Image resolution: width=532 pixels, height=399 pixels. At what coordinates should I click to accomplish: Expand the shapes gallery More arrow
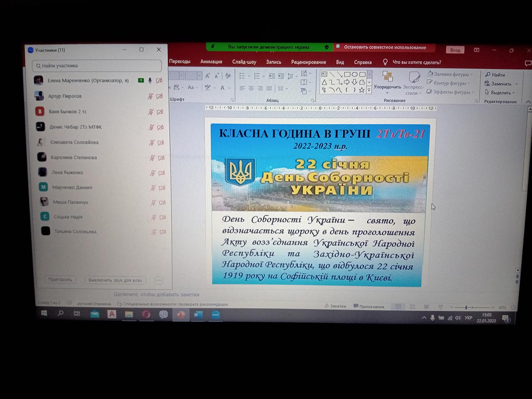369,90
